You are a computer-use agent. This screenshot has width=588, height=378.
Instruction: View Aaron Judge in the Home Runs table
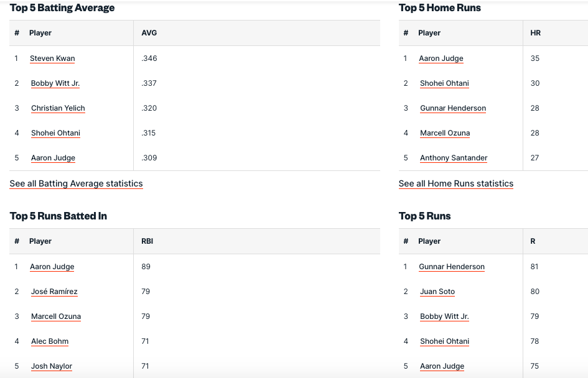(441, 58)
